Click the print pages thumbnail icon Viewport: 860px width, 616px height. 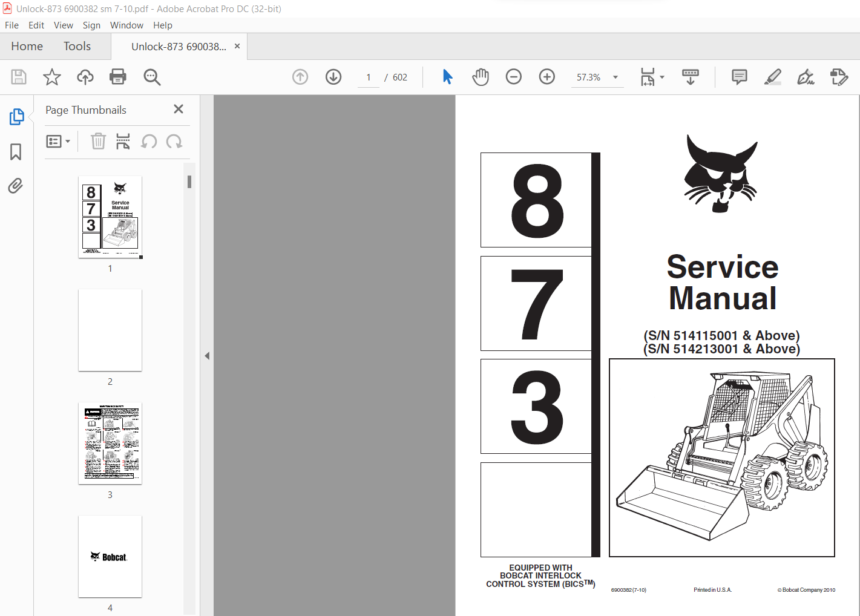point(123,142)
